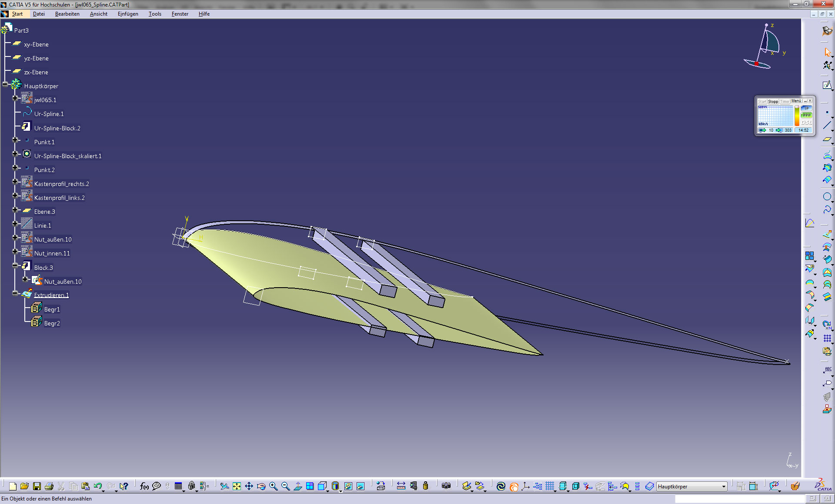The height and width of the screenshot is (504, 835).
Task: Select the Circle tool in right toolbar
Action: pyautogui.click(x=827, y=196)
